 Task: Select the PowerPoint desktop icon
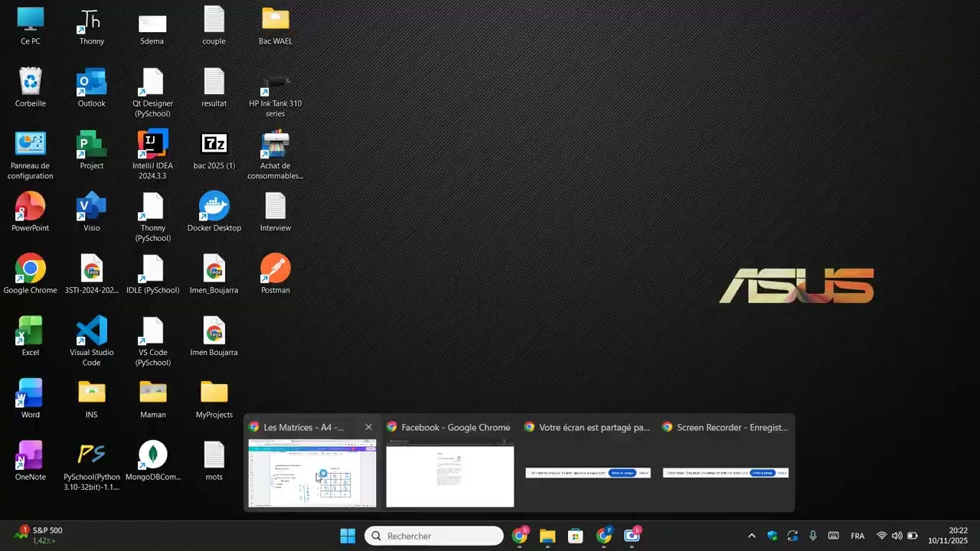pos(31,212)
